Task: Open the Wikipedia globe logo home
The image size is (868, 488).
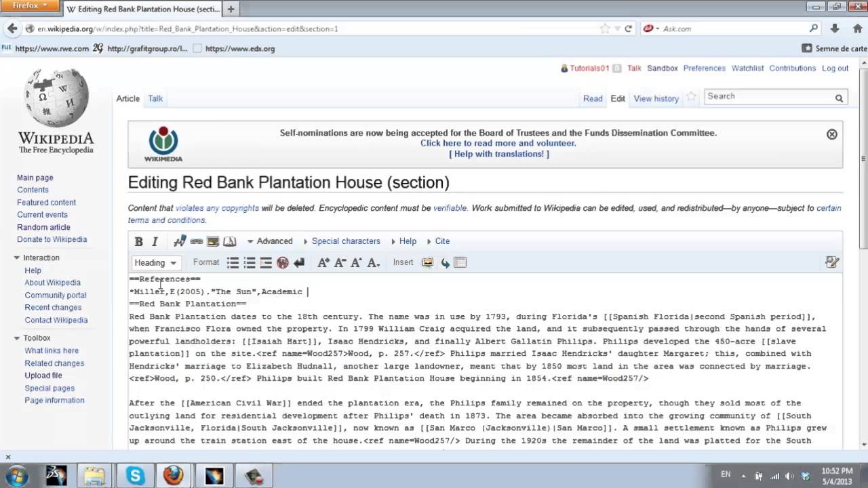Action: tap(56, 110)
